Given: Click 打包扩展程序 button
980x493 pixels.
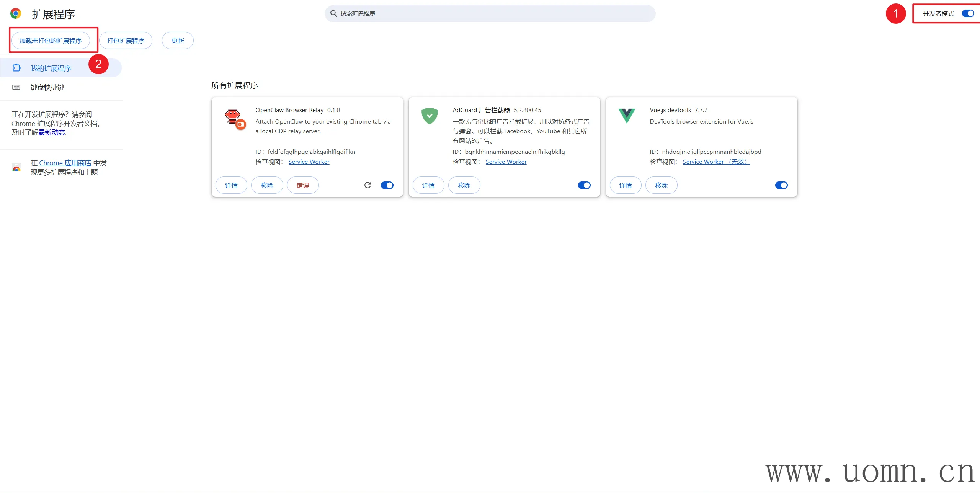Looking at the screenshot, I should 126,41.
